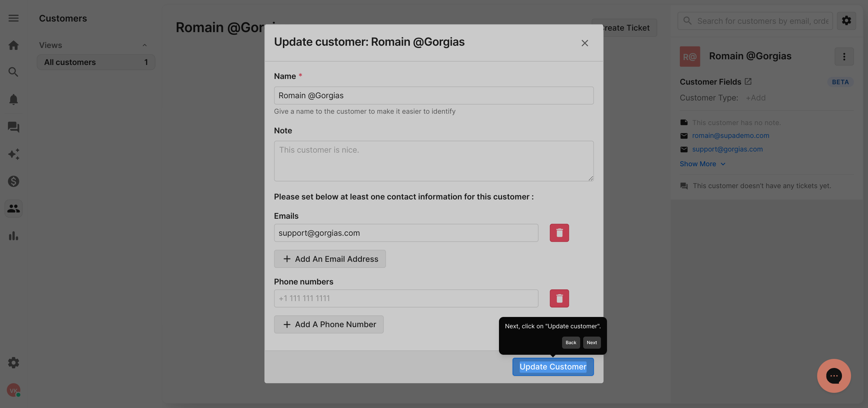Open the hamburger navigation menu
The height and width of the screenshot is (408, 868).
[x=14, y=18]
